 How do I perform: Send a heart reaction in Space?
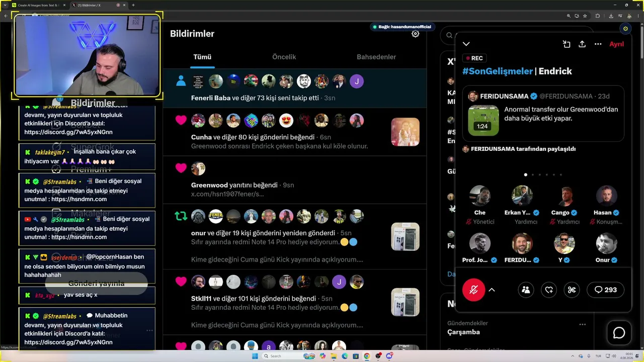pyautogui.click(x=549, y=290)
